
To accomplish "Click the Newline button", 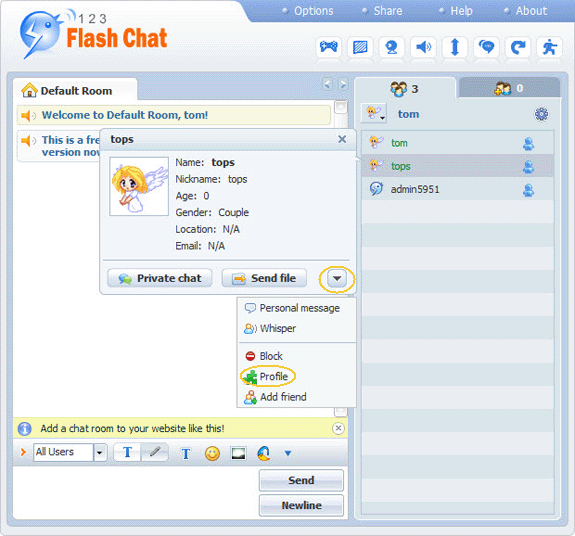I will click(301, 506).
